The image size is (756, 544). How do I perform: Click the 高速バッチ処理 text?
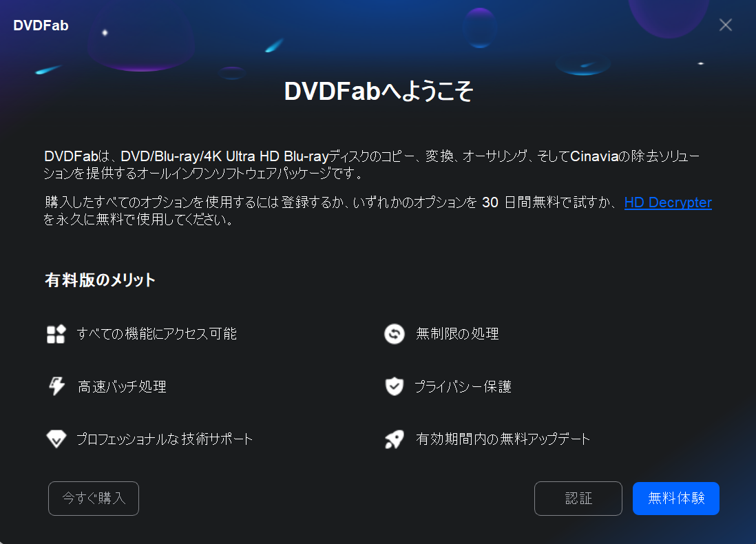122,386
